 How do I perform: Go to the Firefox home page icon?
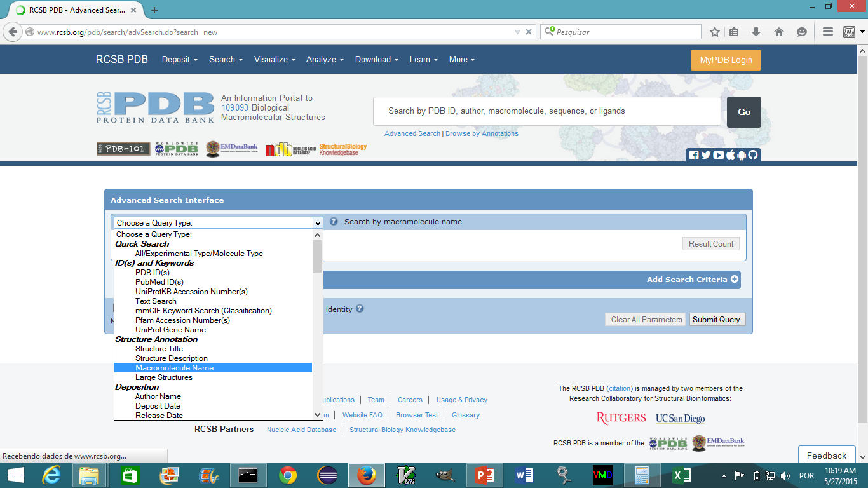[779, 32]
